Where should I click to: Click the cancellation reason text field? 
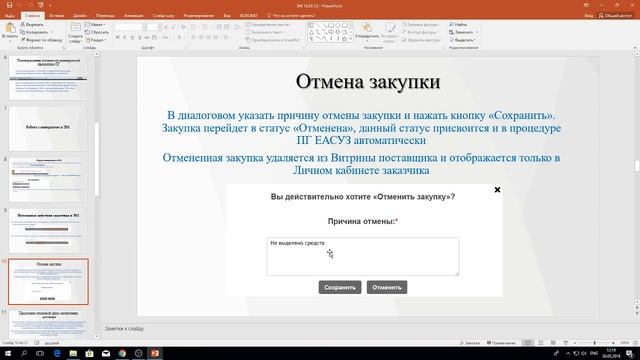[363, 256]
